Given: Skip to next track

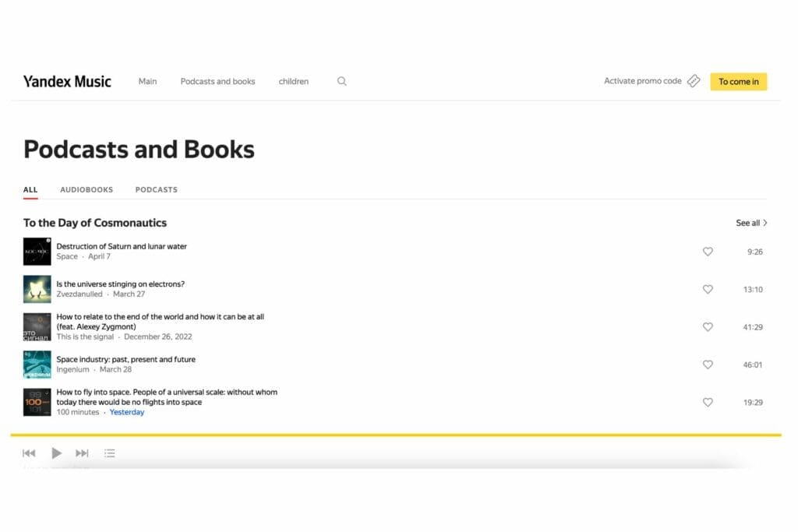Looking at the screenshot, I should (82, 453).
